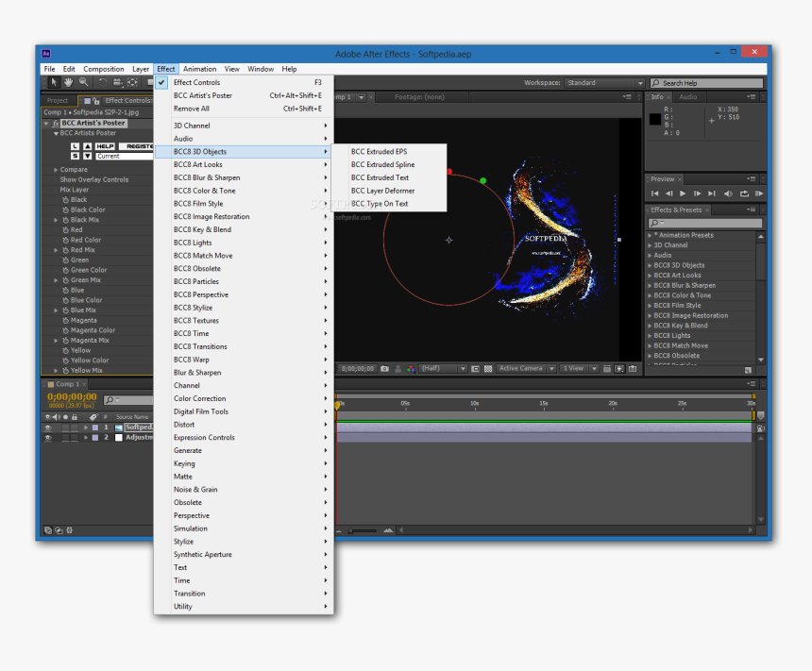Screen dimensions: 812x671
Task: Hide layer 2 Adjustment with eye icon
Action: pyautogui.click(x=47, y=438)
